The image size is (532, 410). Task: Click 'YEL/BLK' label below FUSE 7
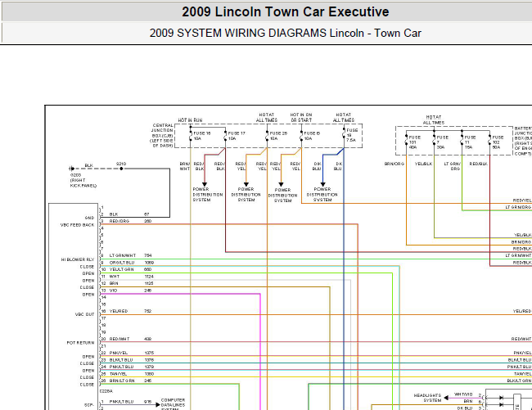pyautogui.click(x=423, y=164)
